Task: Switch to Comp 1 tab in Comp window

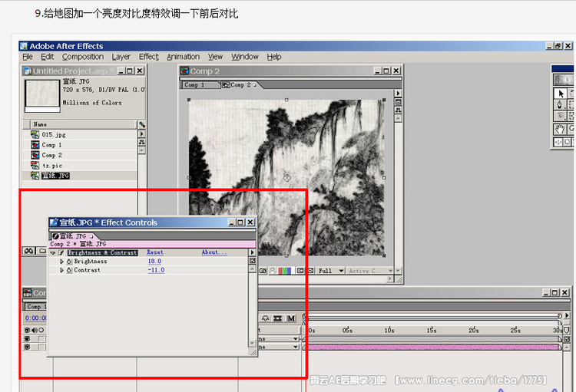Action: point(200,85)
